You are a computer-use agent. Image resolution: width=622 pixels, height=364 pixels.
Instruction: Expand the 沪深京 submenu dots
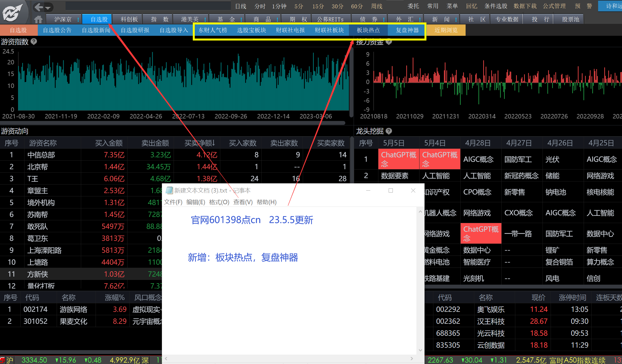[x=78, y=19]
